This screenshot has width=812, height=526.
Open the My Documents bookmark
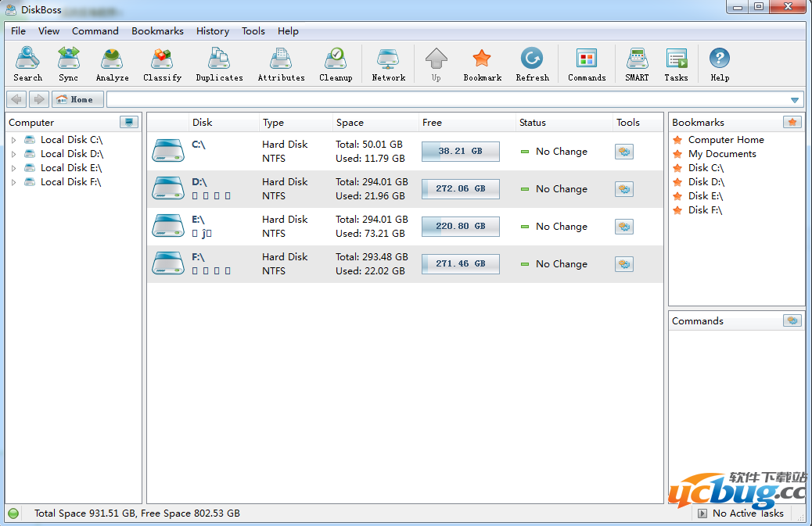click(x=721, y=154)
